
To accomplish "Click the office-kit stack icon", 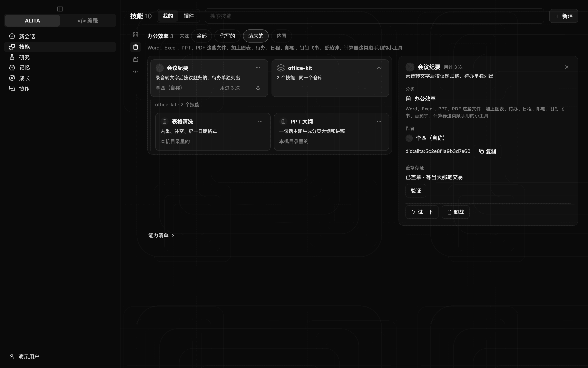I will point(281,68).
